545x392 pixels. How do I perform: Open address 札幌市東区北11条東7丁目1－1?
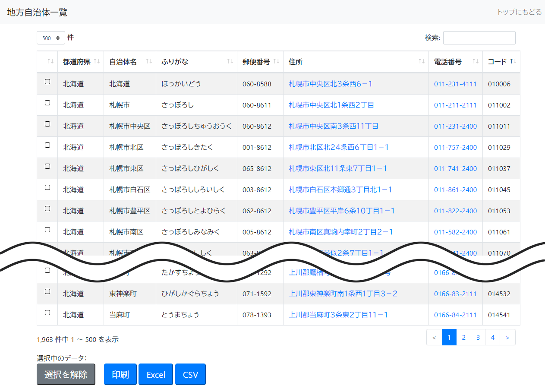coord(338,168)
